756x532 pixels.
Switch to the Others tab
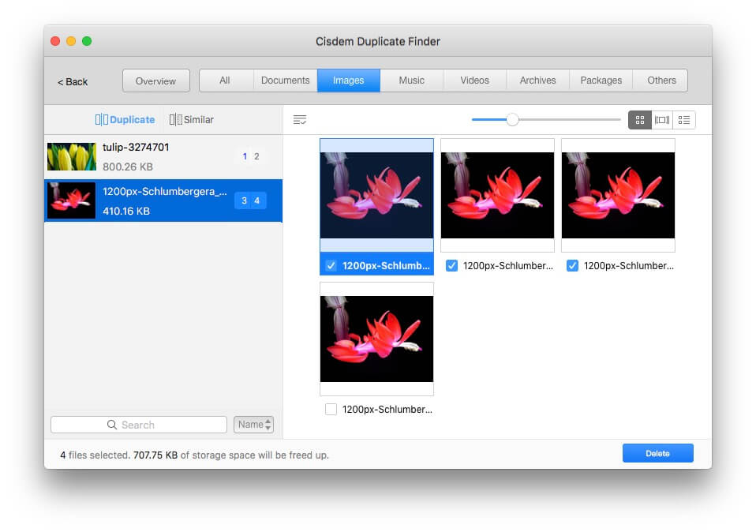point(661,81)
